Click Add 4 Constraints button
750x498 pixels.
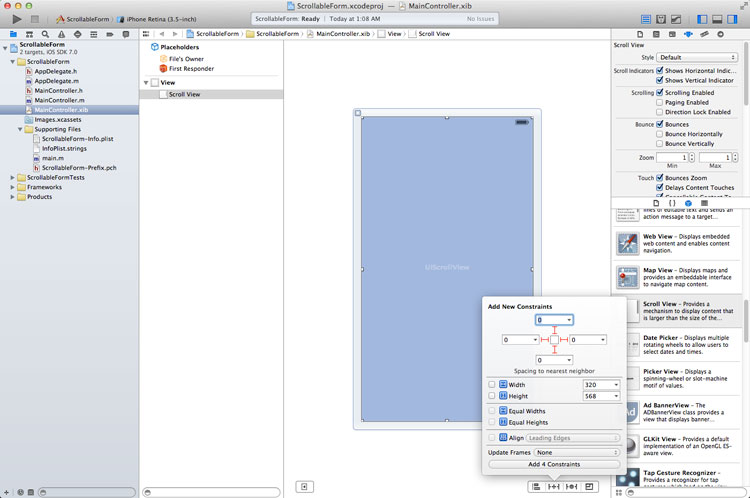coord(554,464)
